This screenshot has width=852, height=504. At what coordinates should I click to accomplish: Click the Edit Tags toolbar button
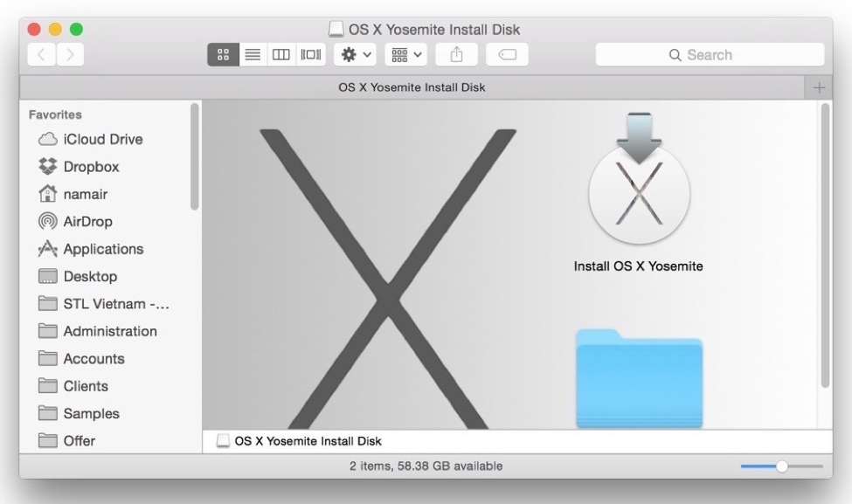pyautogui.click(x=507, y=54)
